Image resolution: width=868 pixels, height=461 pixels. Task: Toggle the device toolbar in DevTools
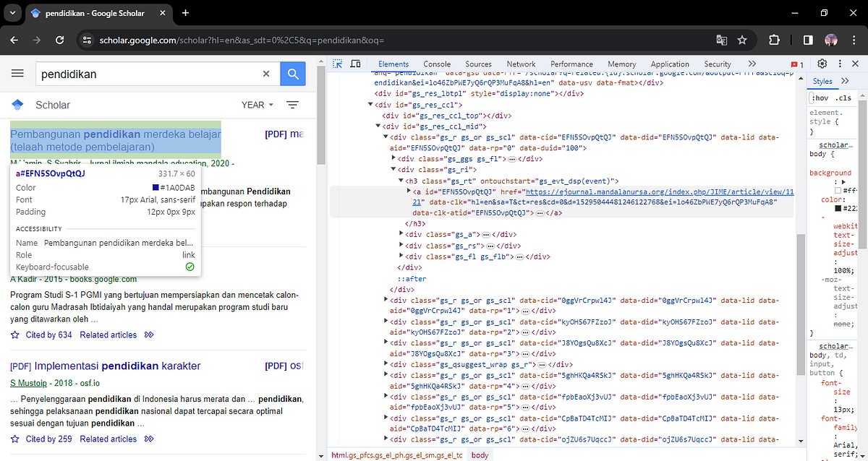354,64
